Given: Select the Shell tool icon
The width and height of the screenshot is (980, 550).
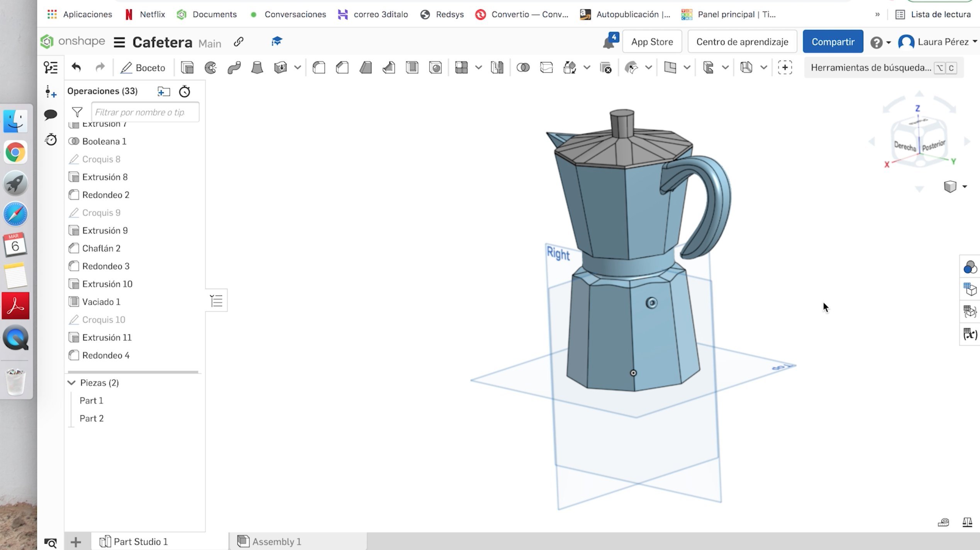Looking at the screenshot, I should 412,68.
